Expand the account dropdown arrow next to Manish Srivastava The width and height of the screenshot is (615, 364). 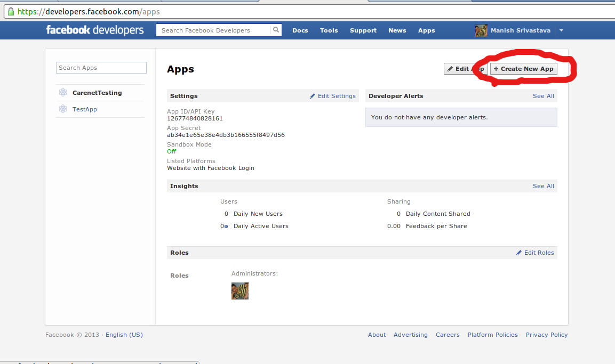point(561,30)
